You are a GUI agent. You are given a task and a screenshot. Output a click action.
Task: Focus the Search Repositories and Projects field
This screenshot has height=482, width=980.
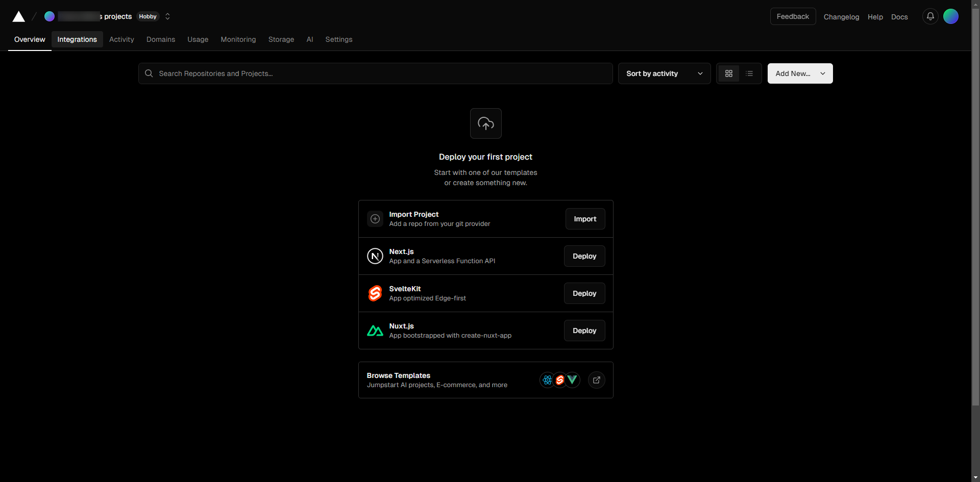click(376, 73)
